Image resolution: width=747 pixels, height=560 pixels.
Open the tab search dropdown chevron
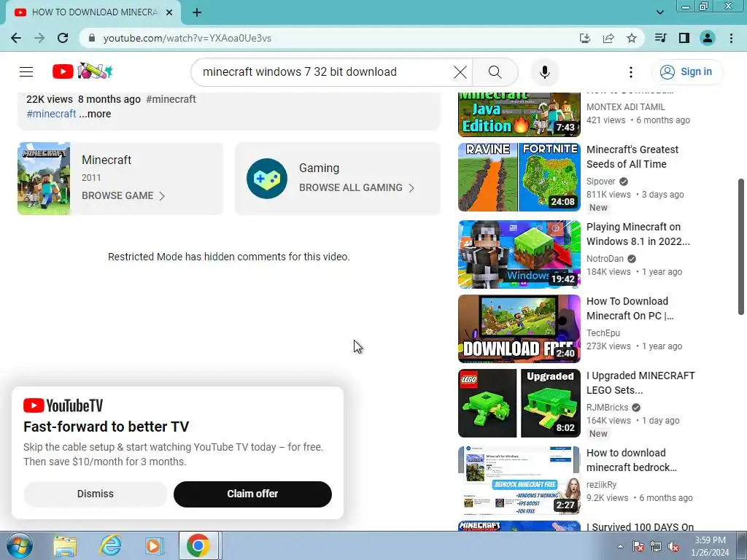click(659, 12)
